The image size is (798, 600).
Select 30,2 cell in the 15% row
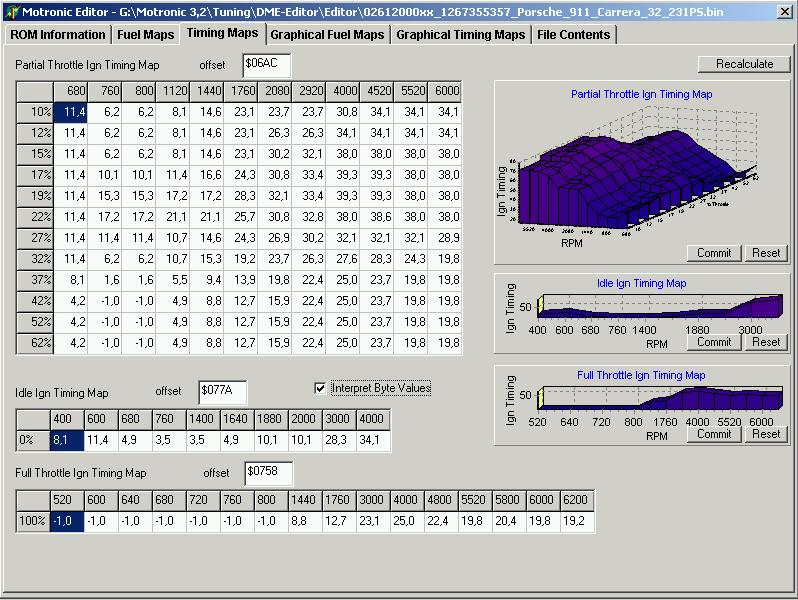(x=275, y=154)
